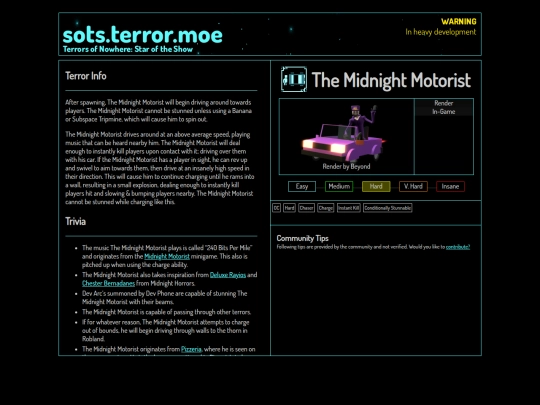
Task: Click 'Terrors of Nowhere: Star of the Show' subtitle
Action: point(128,49)
